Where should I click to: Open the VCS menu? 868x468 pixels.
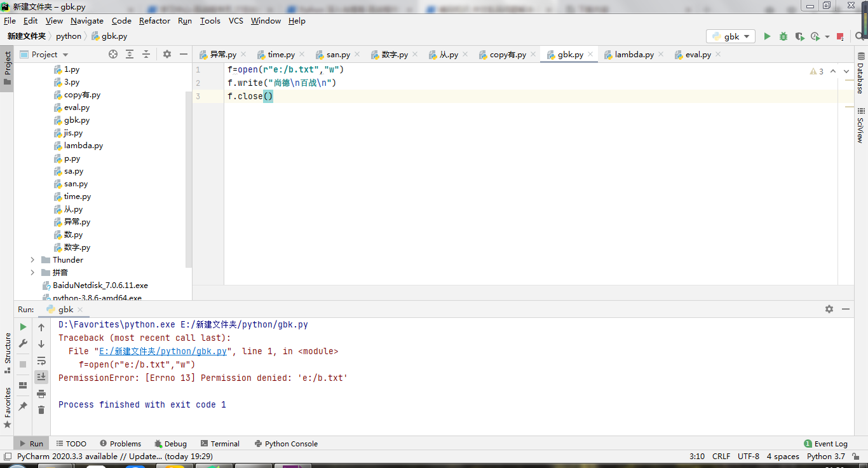click(236, 20)
